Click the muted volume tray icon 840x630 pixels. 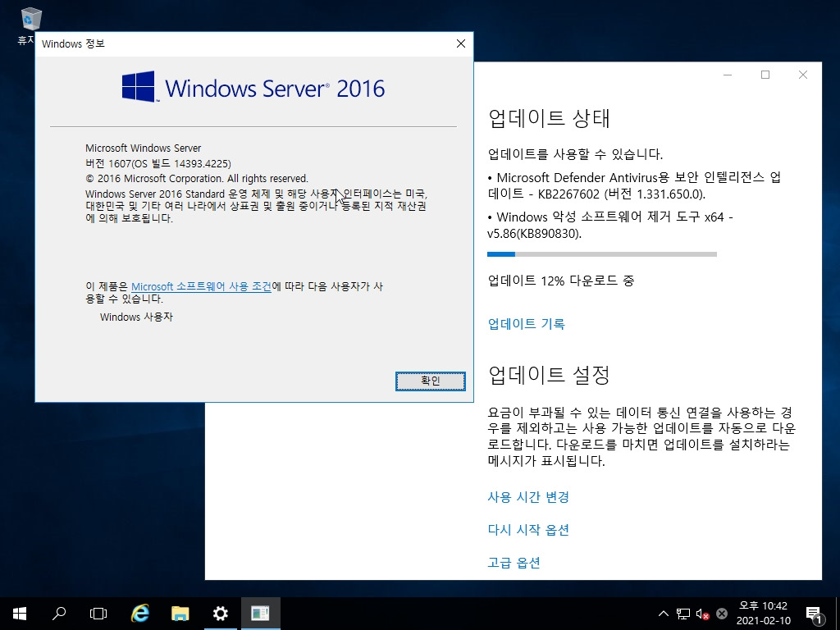[702, 614]
